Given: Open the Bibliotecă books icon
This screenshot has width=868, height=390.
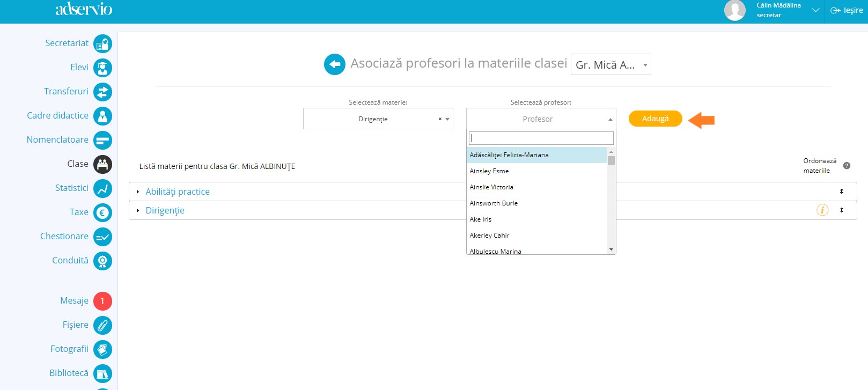Looking at the screenshot, I should pyautogui.click(x=102, y=373).
